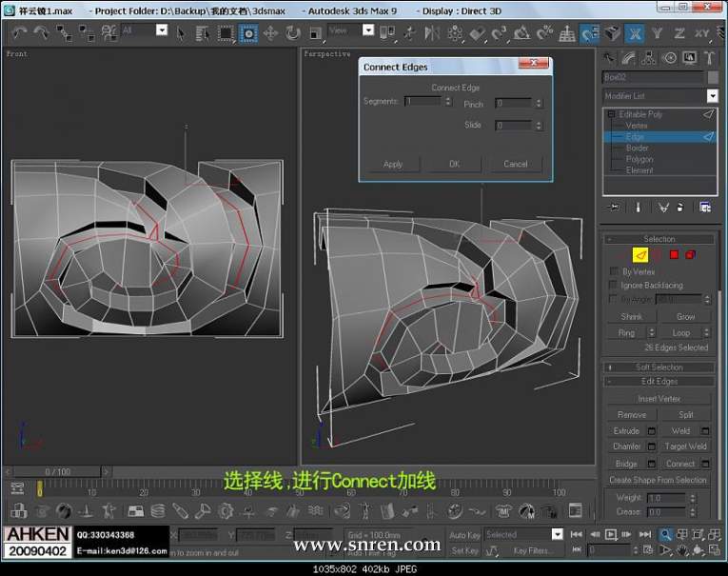
Task: Click Cancel in Connect Edges dialog
Action: pos(515,164)
